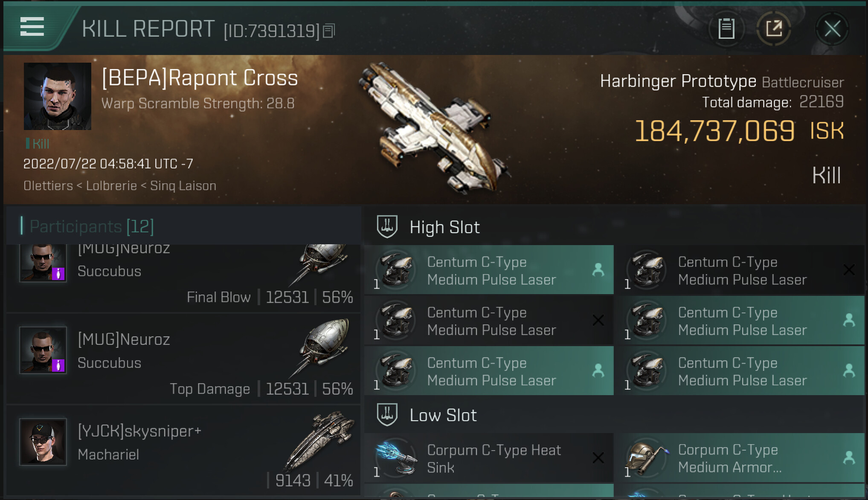Click the Low Slot shield icon

387,414
